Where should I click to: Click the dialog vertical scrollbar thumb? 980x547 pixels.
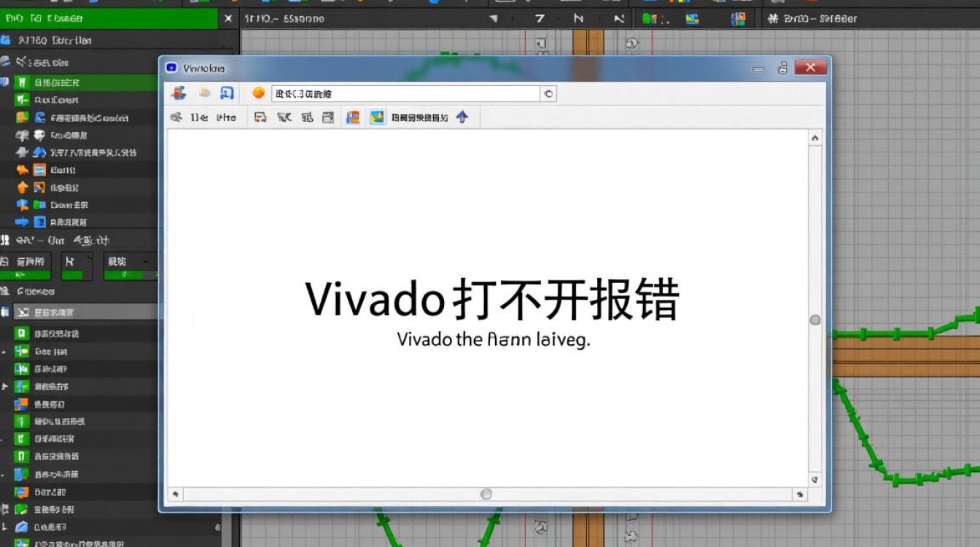pyautogui.click(x=815, y=319)
